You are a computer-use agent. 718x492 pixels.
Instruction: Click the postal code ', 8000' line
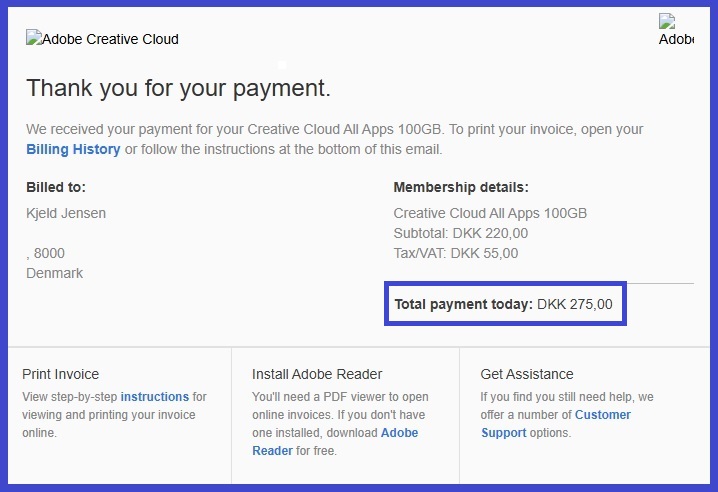pyautogui.click(x=45, y=253)
